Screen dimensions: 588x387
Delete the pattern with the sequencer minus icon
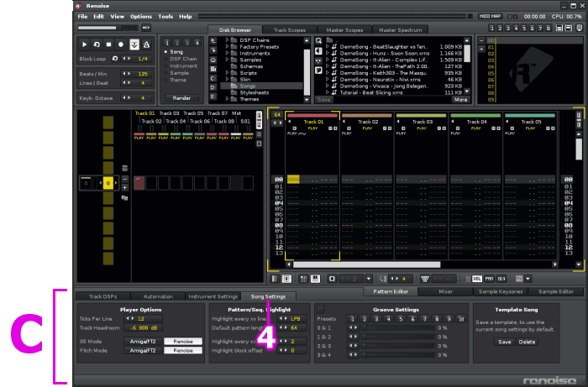(125, 179)
